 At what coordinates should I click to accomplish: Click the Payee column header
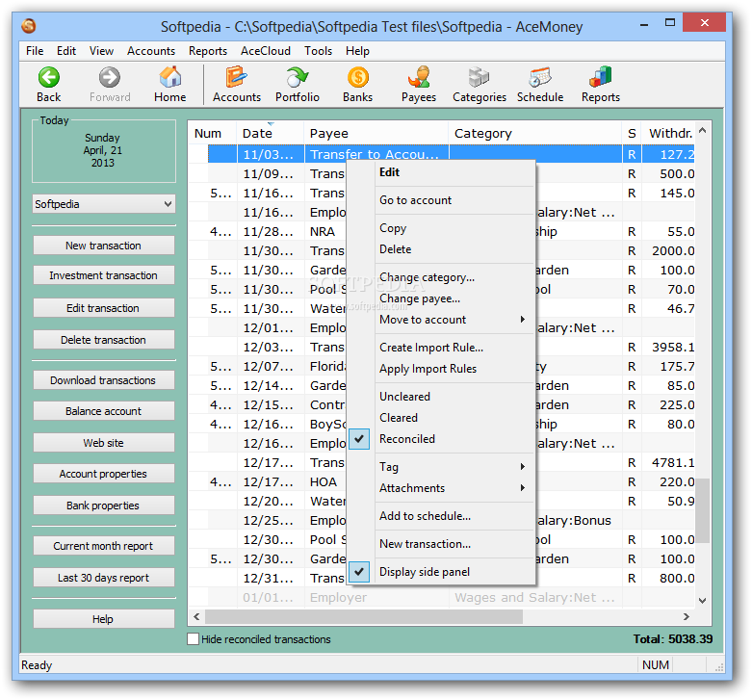[376, 133]
